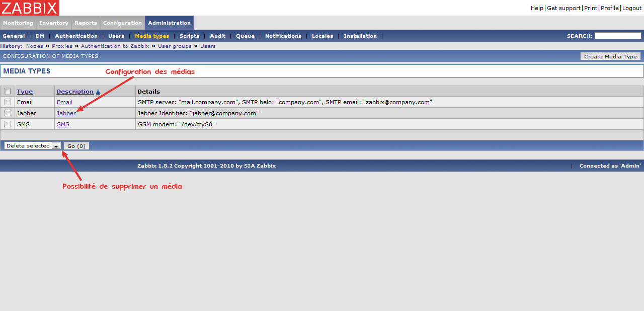Toggle the select-all checkbox in table header
The width and height of the screenshot is (644, 311).
[8, 91]
